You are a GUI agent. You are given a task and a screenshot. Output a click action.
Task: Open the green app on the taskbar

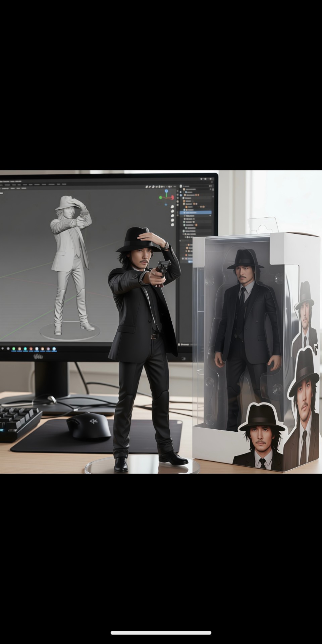click(14, 349)
